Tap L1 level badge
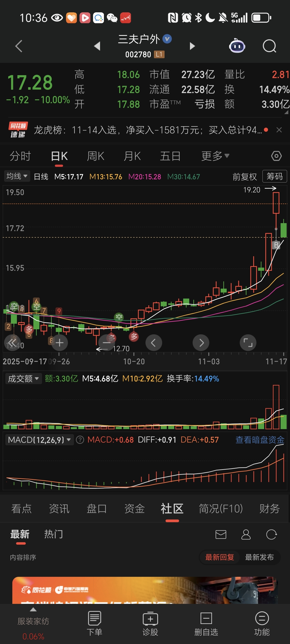Viewport: 290px width, 644px height. [159, 54]
